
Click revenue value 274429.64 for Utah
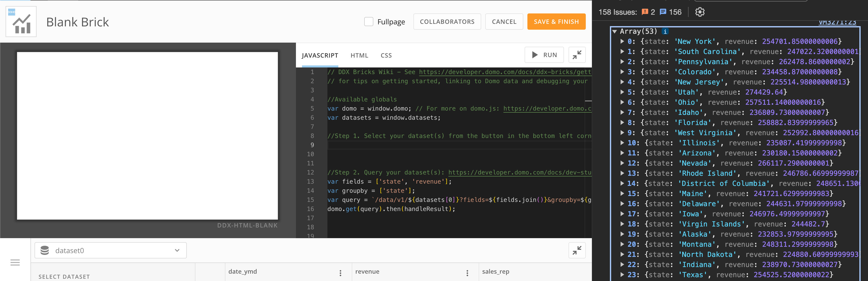click(764, 92)
